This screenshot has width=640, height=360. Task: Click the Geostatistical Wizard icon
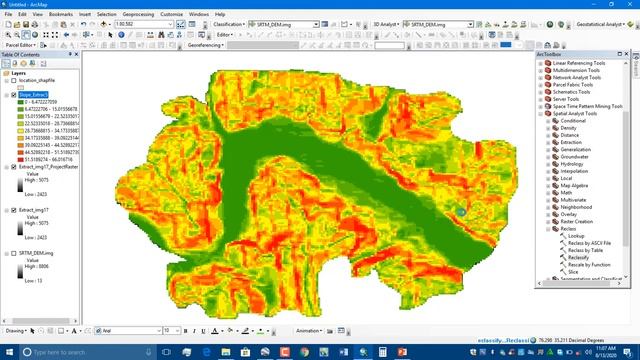630,24
